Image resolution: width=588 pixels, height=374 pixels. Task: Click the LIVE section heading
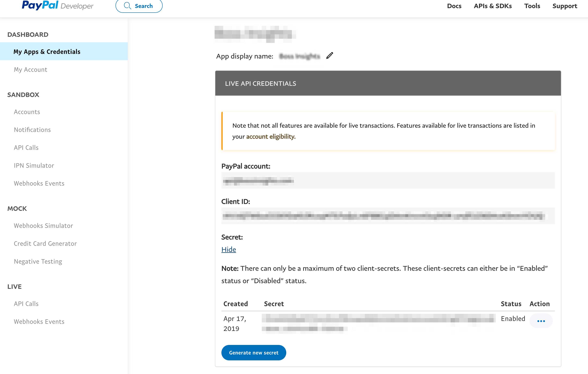click(x=14, y=287)
